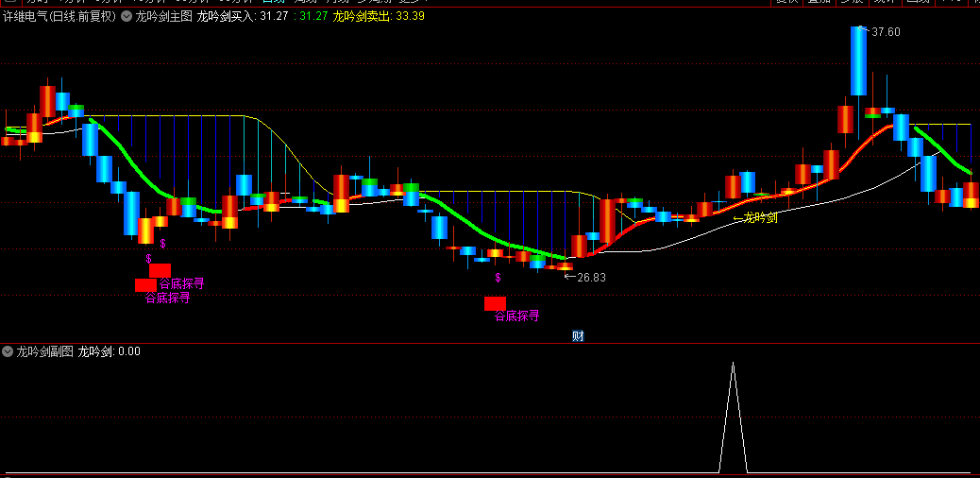Select the 龙吟剑副图 sub-chart name
The width and height of the screenshot is (980, 478).
click(x=44, y=351)
